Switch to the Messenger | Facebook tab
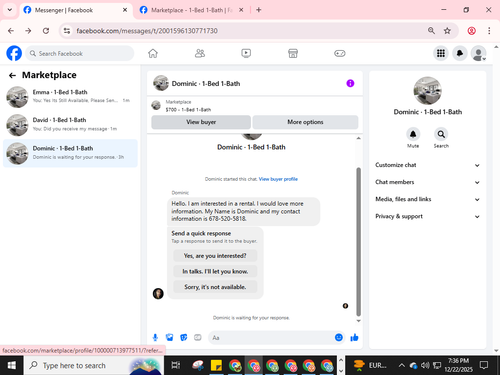Viewport: 500px width, 375px height. [75, 10]
